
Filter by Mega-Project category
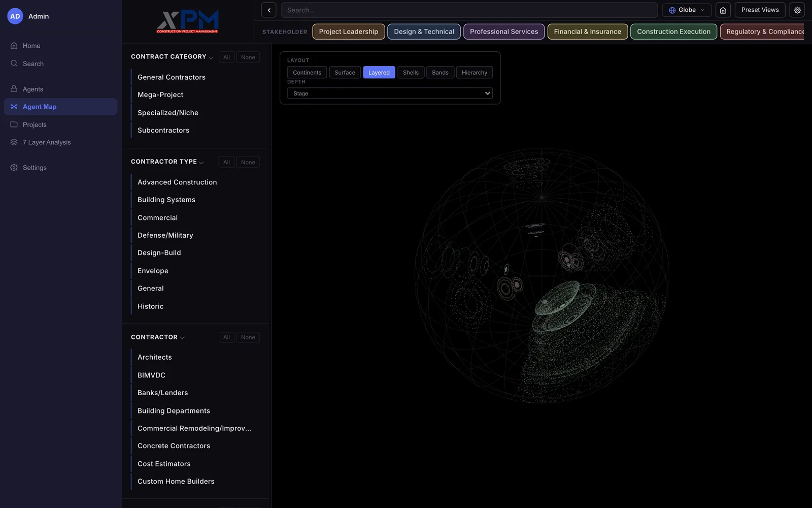(160, 95)
